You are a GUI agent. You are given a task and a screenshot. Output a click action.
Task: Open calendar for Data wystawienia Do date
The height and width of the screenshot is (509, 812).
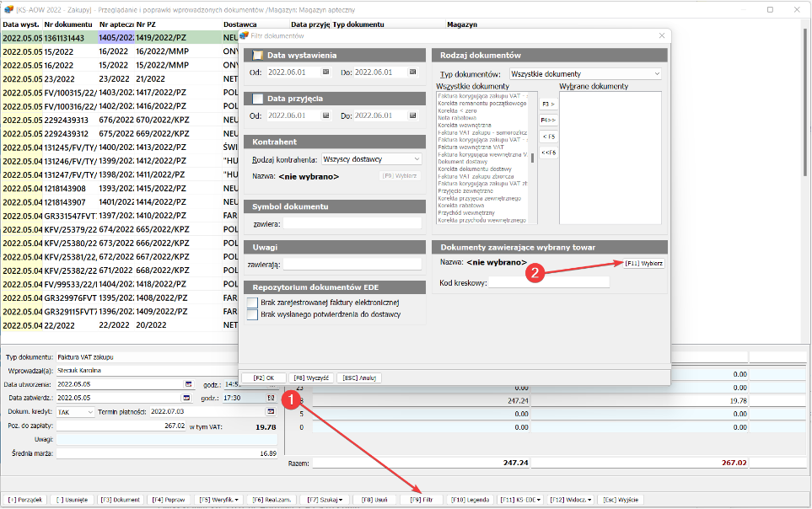[x=412, y=72]
